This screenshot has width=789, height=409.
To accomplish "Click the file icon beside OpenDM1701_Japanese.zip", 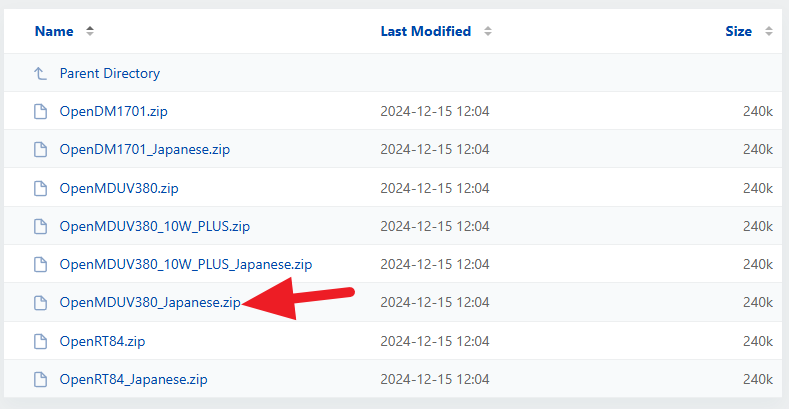I will (40, 149).
